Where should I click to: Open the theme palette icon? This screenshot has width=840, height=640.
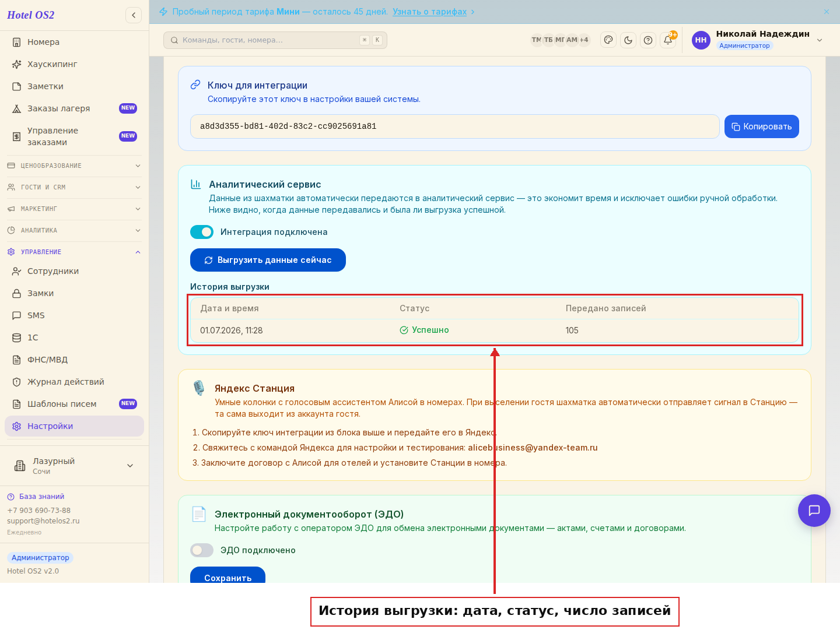pyautogui.click(x=608, y=40)
